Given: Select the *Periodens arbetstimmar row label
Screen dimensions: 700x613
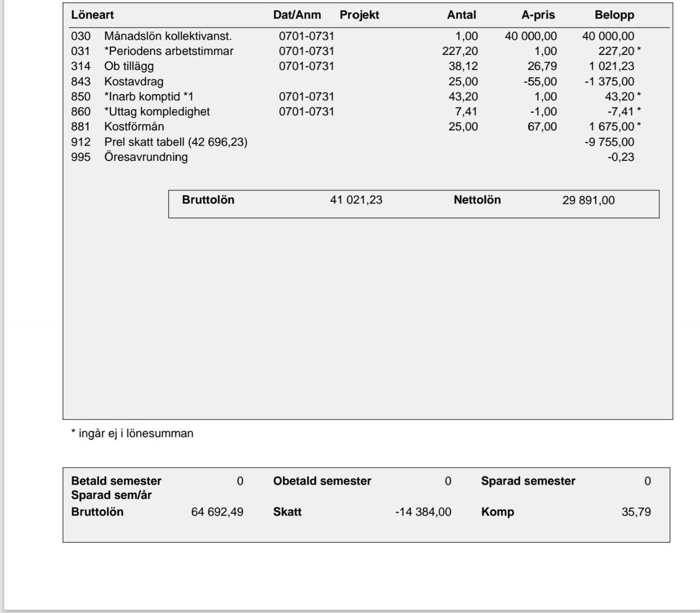Looking at the screenshot, I should (169, 51).
